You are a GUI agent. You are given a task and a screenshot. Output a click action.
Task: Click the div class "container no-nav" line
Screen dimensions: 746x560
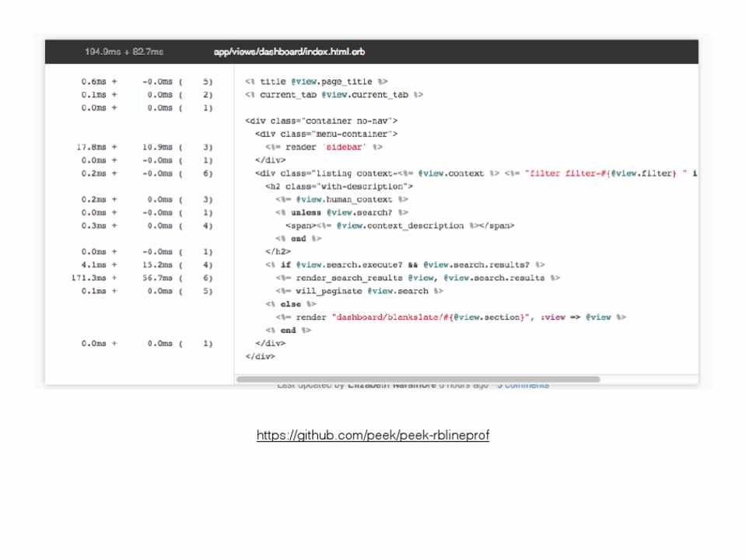coord(321,121)
